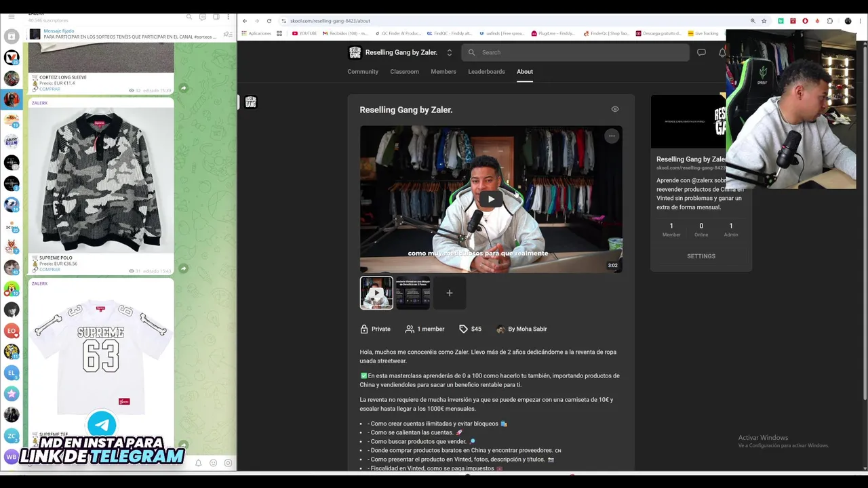Open the 'EL' chat in Telegram sidebar
The height and width of the screenshot is (488, 868).
pos(12,372)
